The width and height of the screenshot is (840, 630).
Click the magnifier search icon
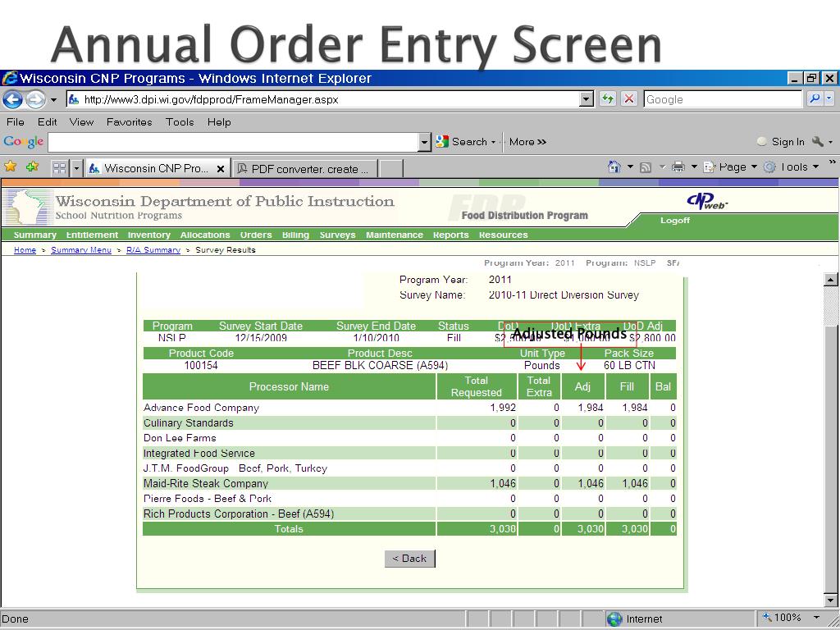tap(815, 99)
